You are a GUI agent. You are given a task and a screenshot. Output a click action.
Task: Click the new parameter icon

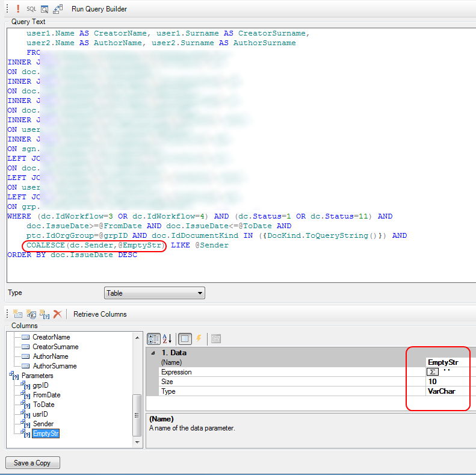(45, 314)
